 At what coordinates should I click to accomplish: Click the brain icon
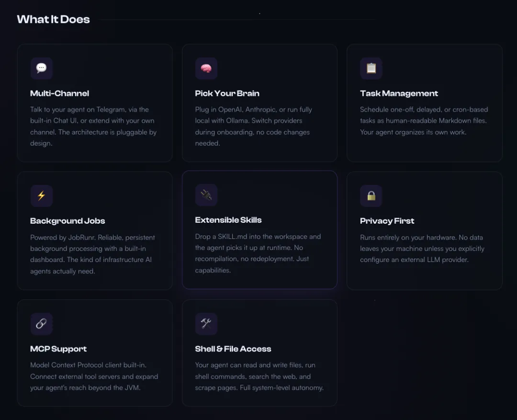[206, 68]
